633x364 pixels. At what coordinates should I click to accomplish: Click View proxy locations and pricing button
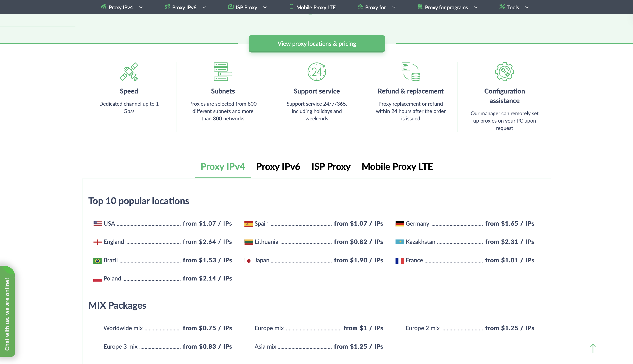click(316, 43)
